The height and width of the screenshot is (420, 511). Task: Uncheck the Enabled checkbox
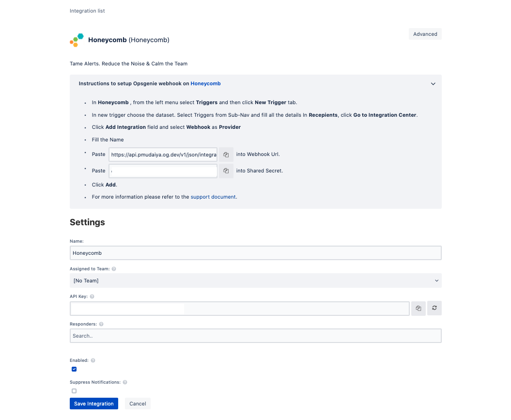pos(74,369)
